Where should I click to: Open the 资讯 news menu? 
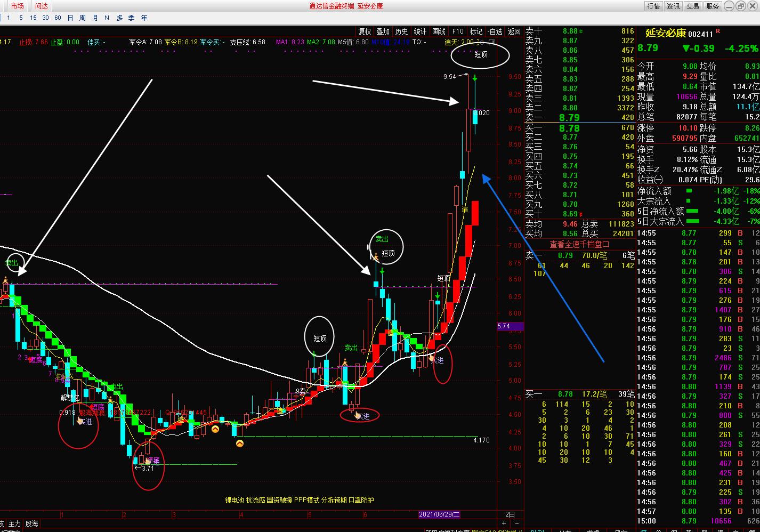673,6
